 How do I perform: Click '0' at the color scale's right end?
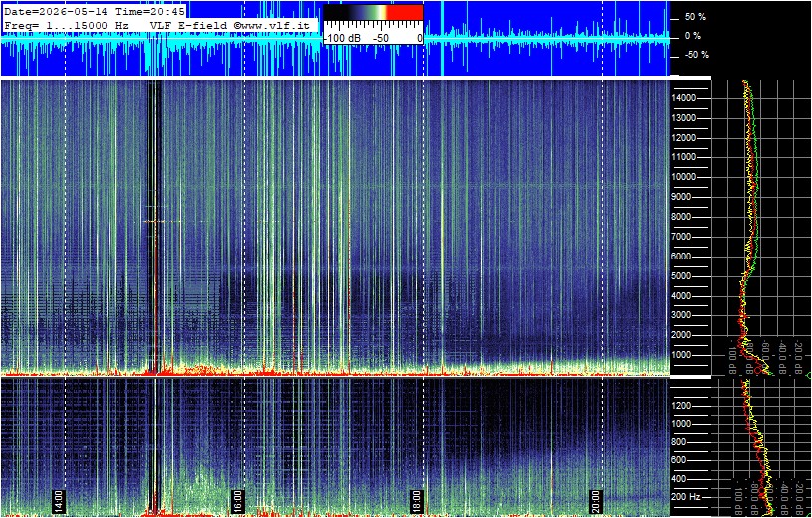click(x=420, y=39)
